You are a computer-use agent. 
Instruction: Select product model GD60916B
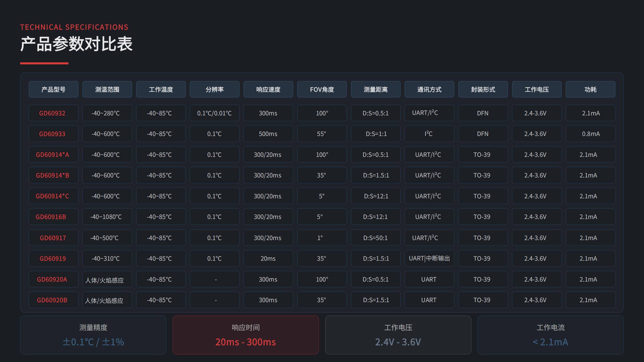(53, 217)
